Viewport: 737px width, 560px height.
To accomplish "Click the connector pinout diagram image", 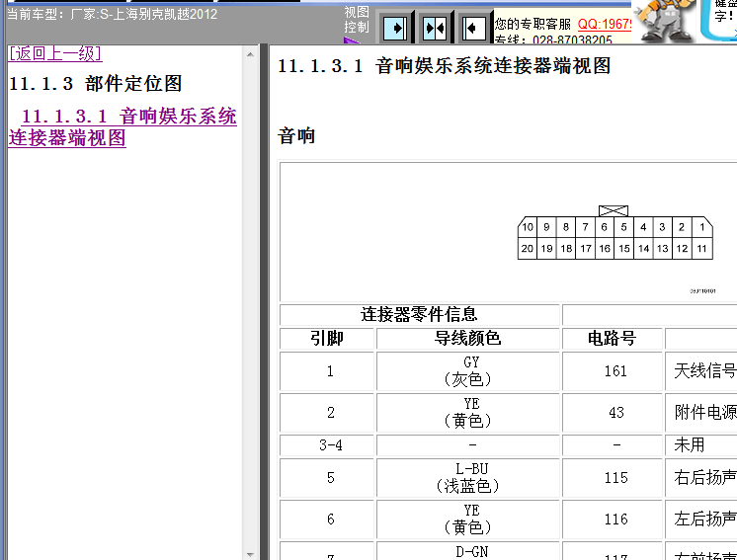I will [614, 232].
